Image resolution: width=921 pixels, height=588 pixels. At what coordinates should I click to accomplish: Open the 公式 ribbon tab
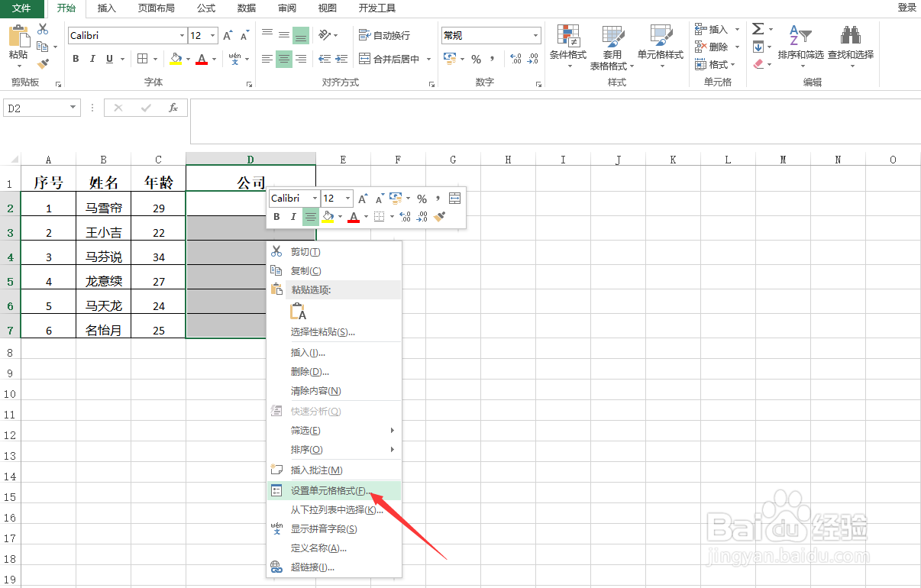[206, 8]
